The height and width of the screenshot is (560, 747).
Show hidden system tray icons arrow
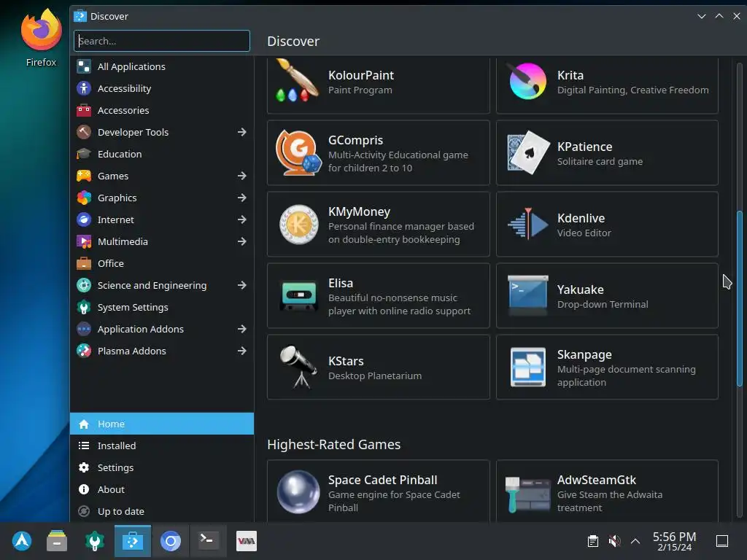pyautogui.click(x=635, y=541)
